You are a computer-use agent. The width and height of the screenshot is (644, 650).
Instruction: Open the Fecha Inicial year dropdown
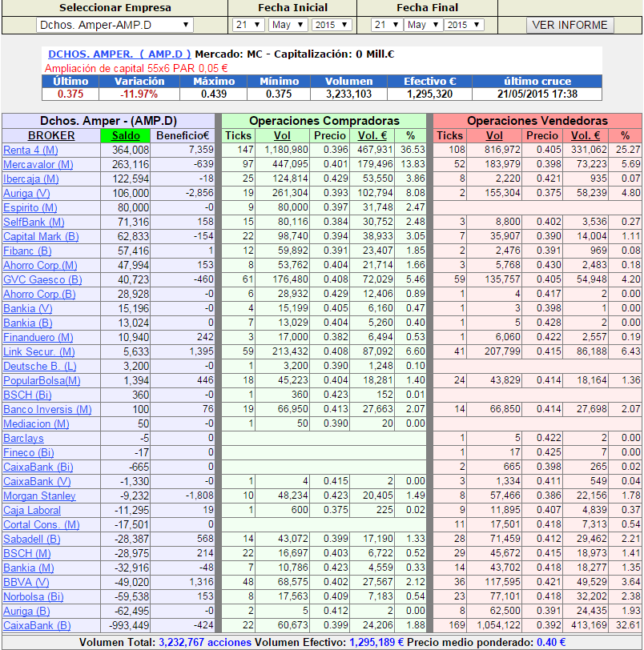pyautogui.click(x=332, y=25)
